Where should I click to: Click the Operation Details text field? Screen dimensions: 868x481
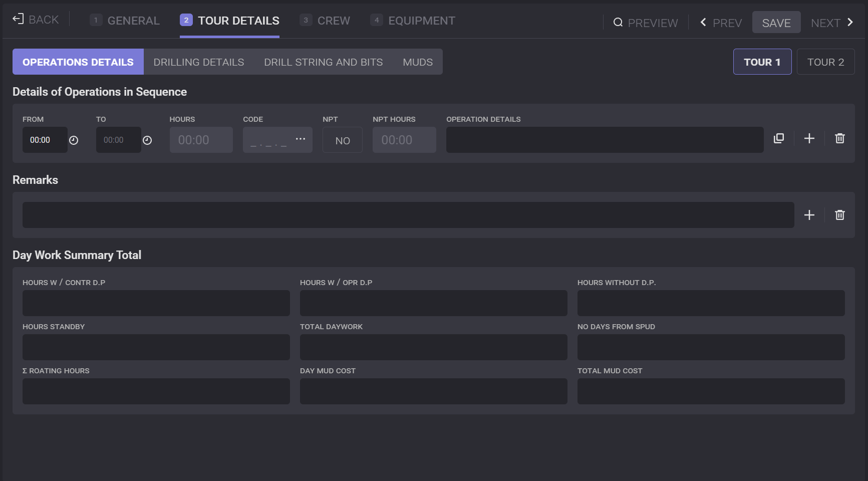coord(605,140)
